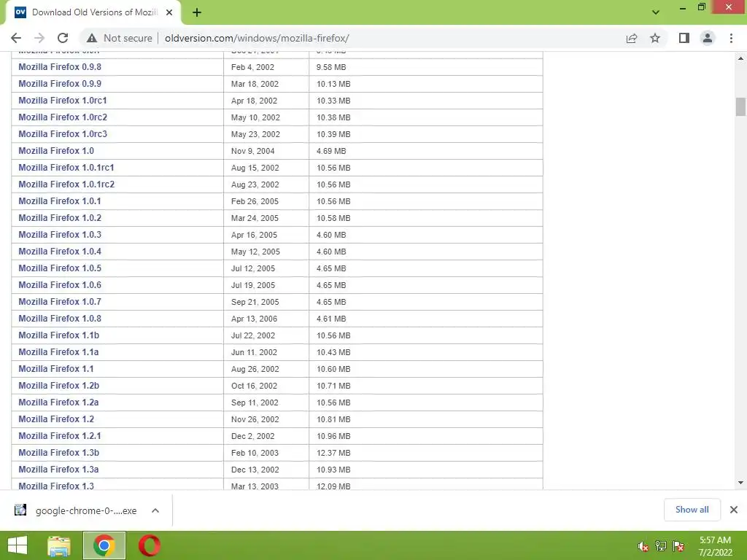Open Mozilla Firefox 0.9.8 link
The height and width of the screenshot is (560, 747).
click(x=60, y=67)
